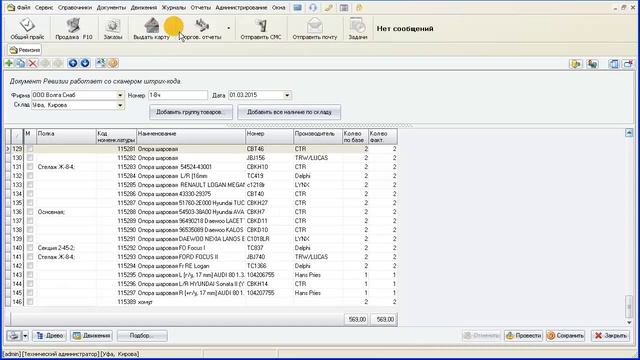Open Торгов. отчеты trade reports
This screenshot has height=360, width=640.
pyautogui.click(x=202, y=29)
